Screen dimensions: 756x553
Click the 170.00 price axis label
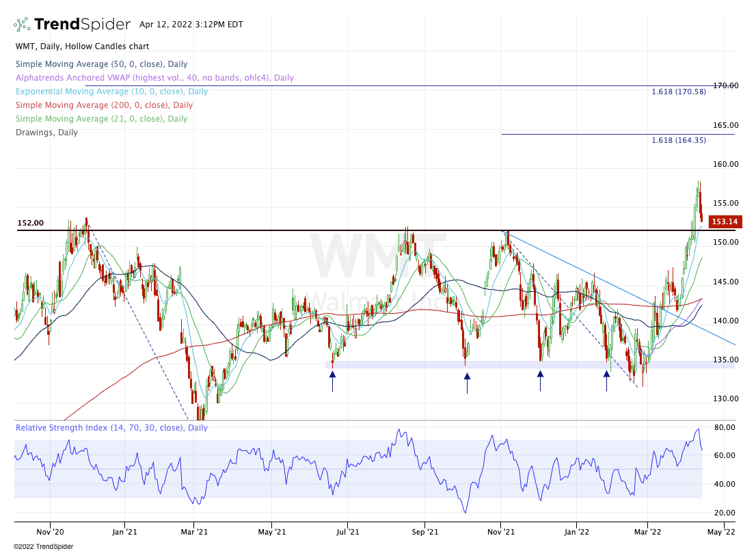click(x=726, y=85)
